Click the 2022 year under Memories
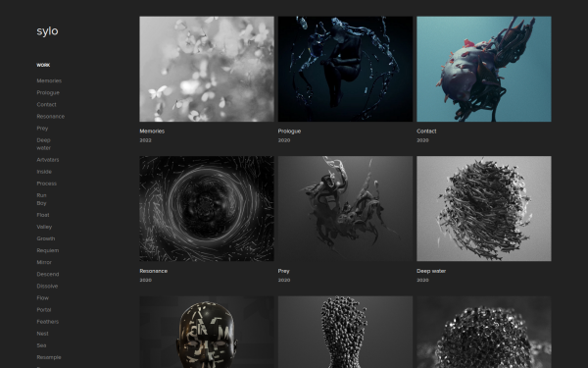Image resolution: width=588 pixels, height=368 pixels. 145,140
